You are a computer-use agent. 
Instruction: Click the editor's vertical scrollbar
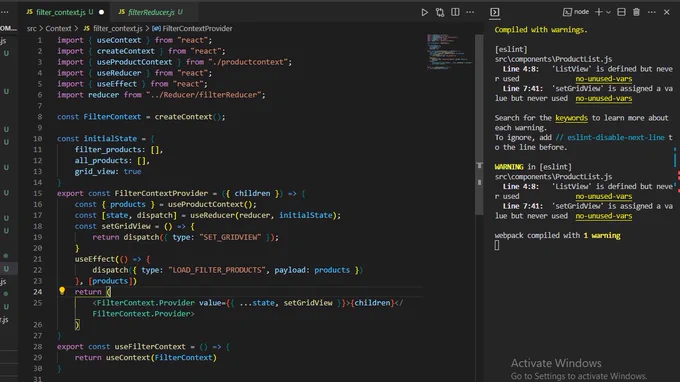pyautogui.click(x=479, y=125)
